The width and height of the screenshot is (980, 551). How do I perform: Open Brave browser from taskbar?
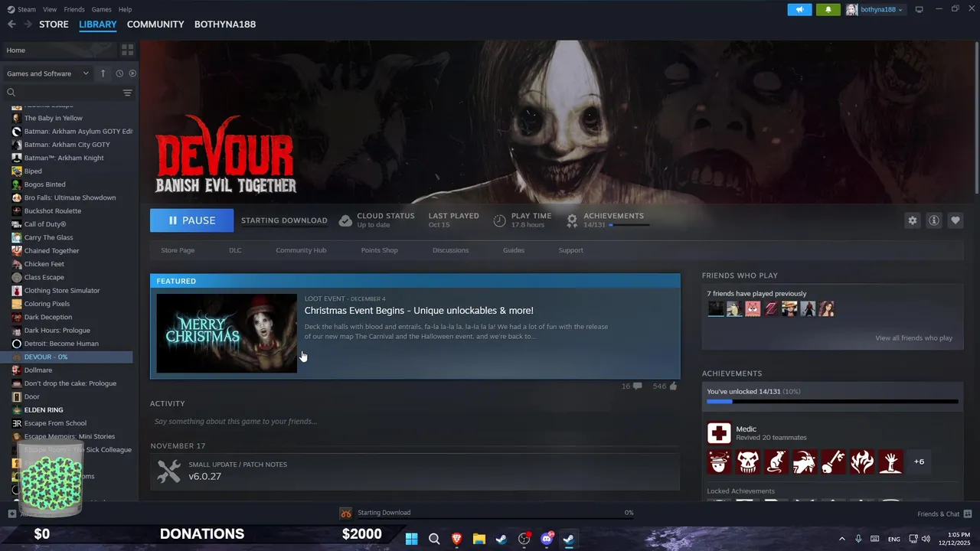(456, 539)
